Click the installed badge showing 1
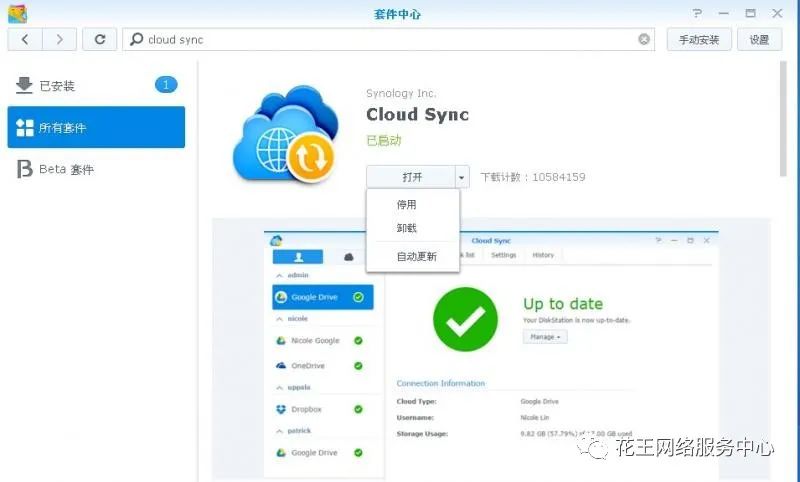Image resolution: width=800 pixels, height=482 pixels. pyautogui.click(x=166, y=85)
